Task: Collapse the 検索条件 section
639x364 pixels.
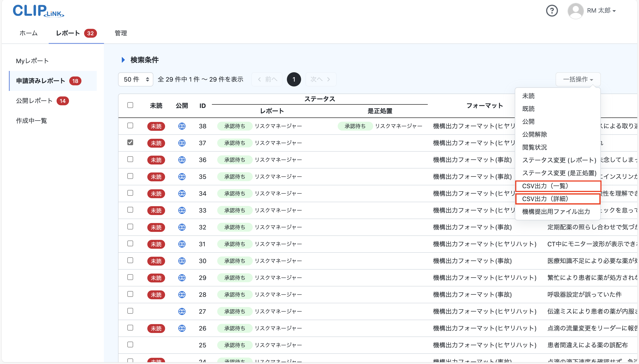Action: pos(123,60)
